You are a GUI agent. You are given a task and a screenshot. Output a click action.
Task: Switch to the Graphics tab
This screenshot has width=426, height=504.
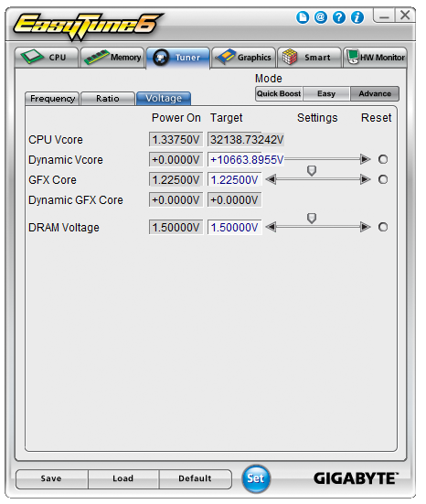coord(243,58)
